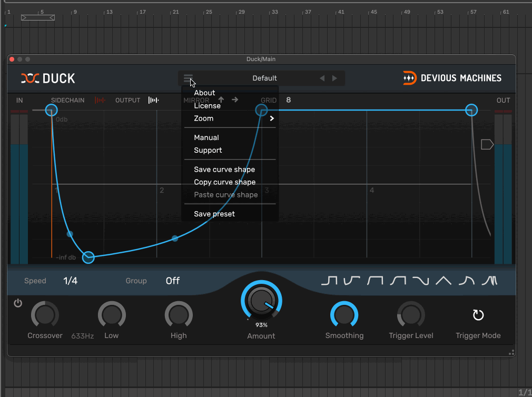This screenshot has height=397, width=532.
Task: Select the fifth falling S-curve preset shape
Action: [421, 281]
